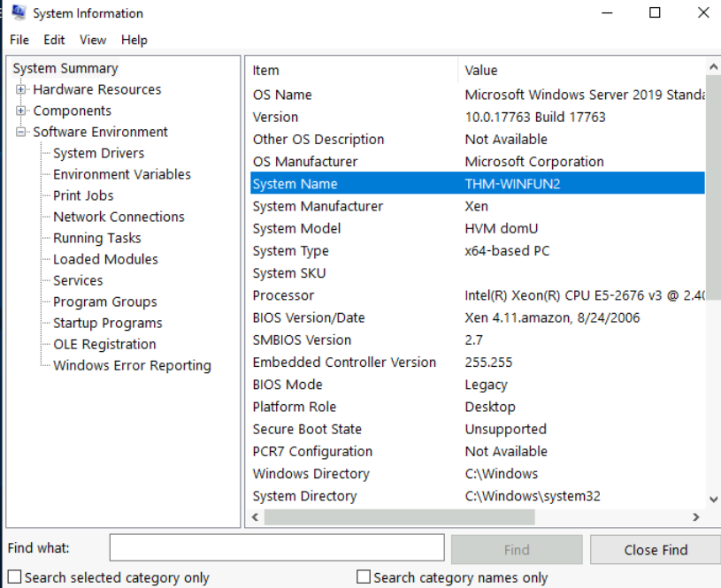Open the View menu
The image size is (721, 588).
92,40
